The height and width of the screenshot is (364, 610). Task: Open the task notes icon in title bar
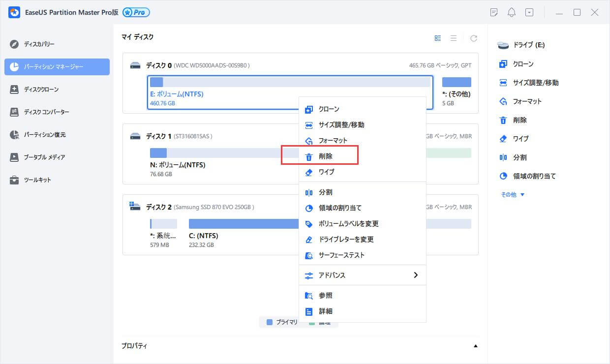pos(494,12)
